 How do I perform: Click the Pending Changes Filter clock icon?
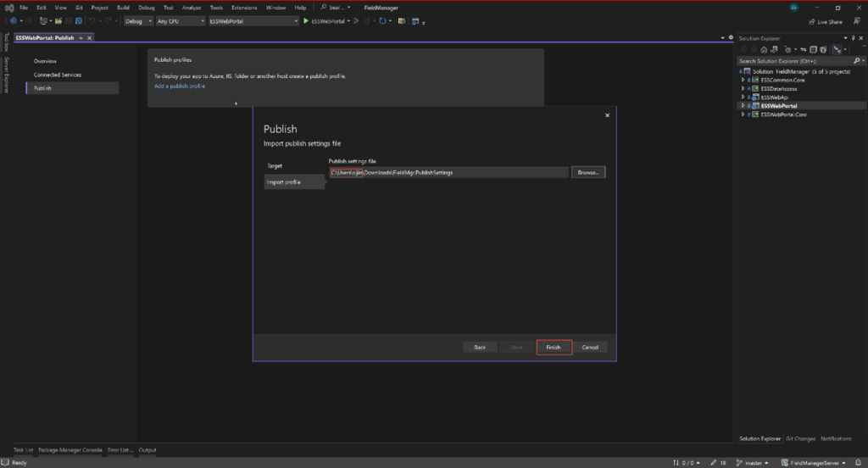(788, 49)
